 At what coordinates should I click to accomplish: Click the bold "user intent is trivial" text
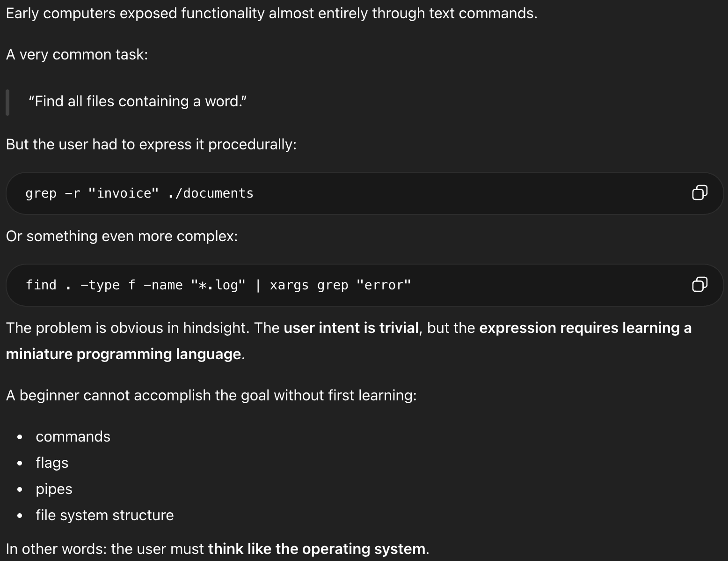point(351,328)
